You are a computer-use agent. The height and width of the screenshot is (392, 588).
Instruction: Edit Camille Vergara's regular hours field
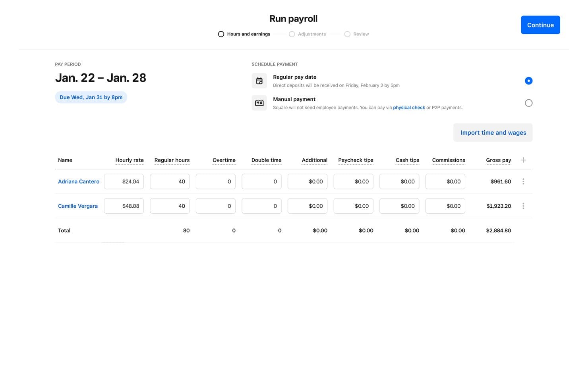point(170,206)
